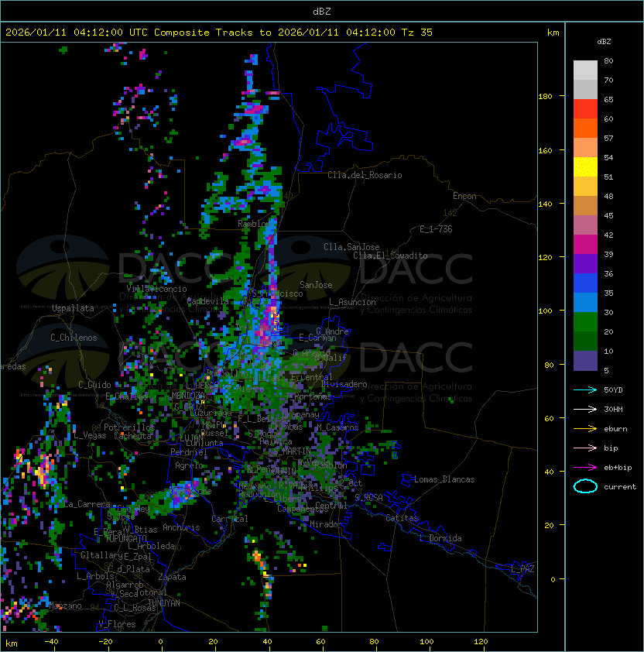This screenshot has width=644, height=652.
Task: Click the Villavicencio map label
Action: tap(156, 289)
